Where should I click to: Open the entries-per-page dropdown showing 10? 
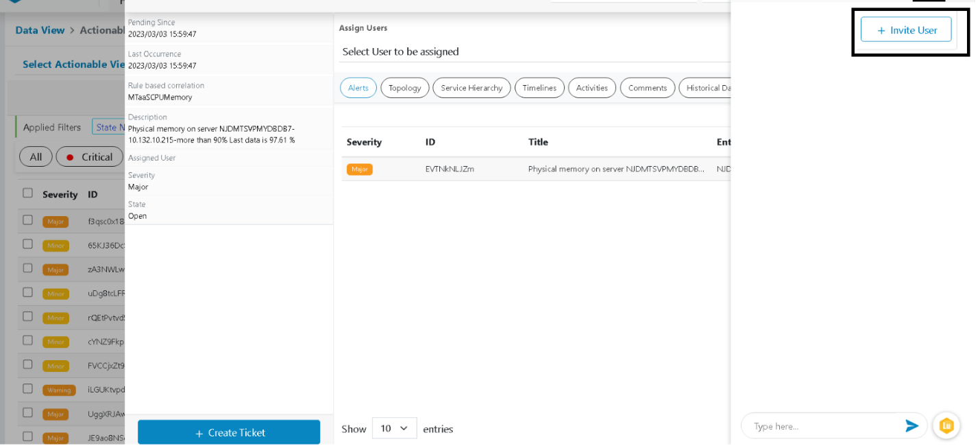click(394, 428)
